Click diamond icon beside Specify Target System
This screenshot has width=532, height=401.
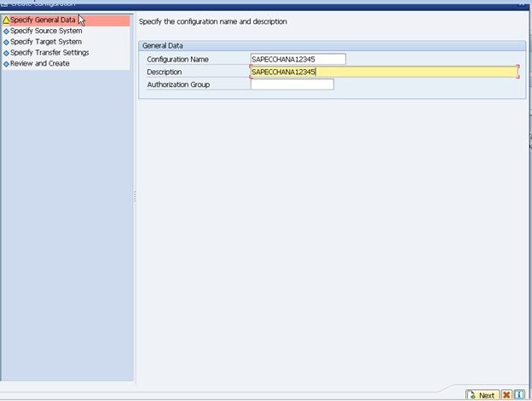(x=6, y=42)
